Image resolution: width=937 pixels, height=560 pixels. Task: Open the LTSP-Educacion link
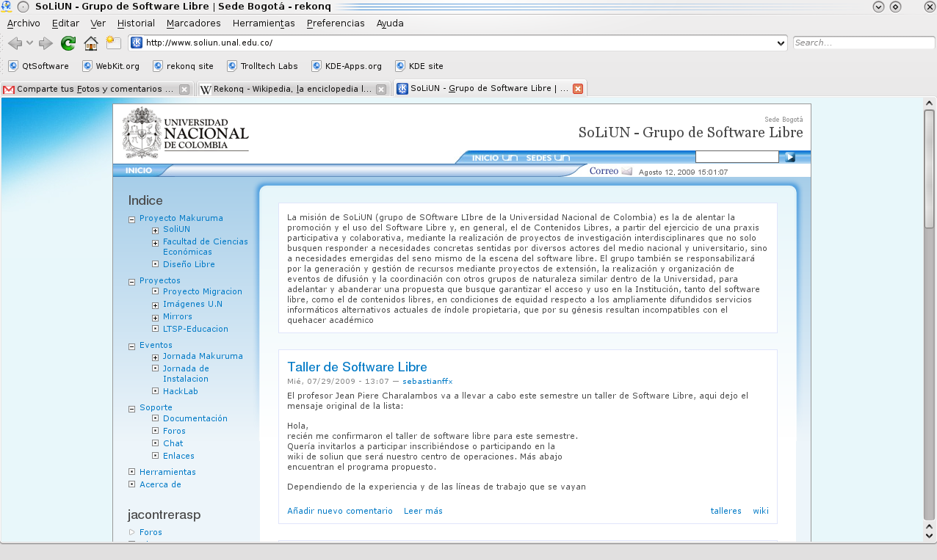coord(195,329)
